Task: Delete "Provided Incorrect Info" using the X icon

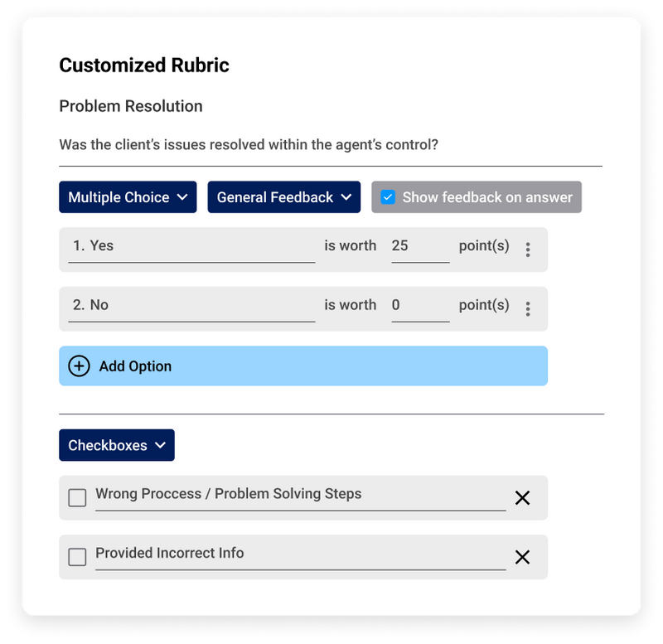Action: (x=523, y=557)
